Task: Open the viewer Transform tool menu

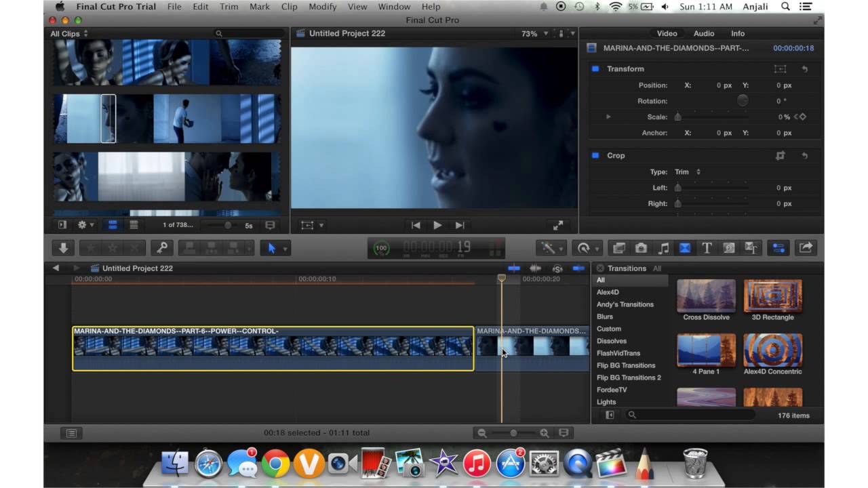Action: 312,225
